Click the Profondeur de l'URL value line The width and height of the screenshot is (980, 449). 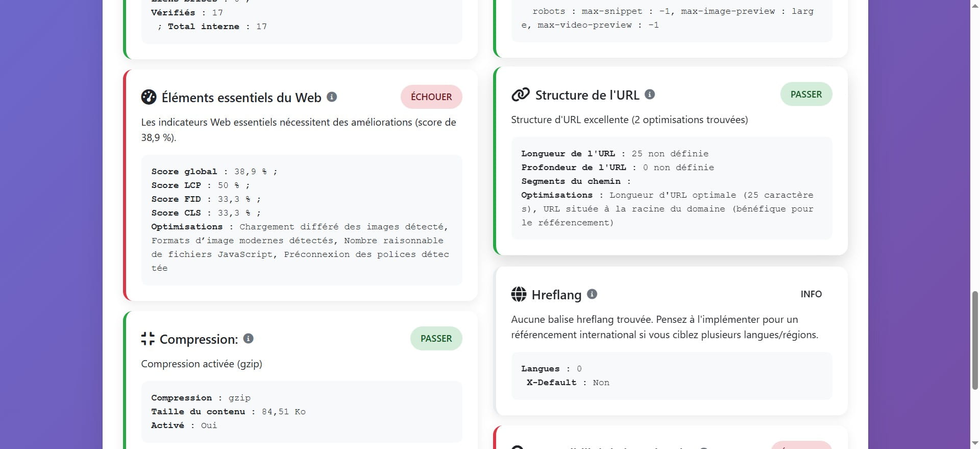coord(618,167)
